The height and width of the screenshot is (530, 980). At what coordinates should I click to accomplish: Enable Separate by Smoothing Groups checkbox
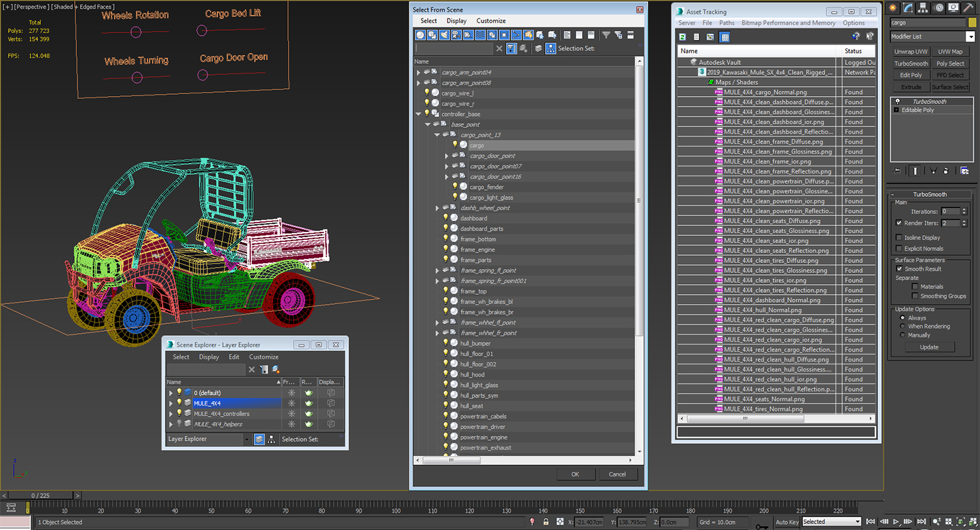point(915,296)
